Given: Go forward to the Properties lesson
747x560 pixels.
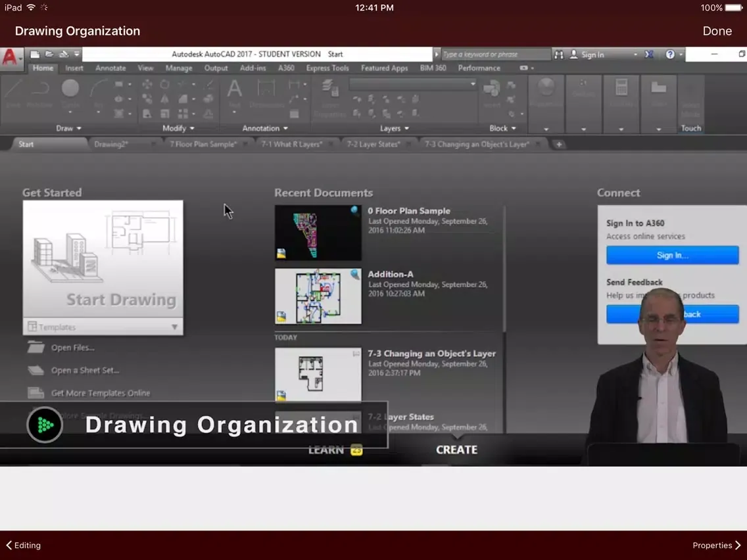Looking at the screenshot, I should coord(717,546).
